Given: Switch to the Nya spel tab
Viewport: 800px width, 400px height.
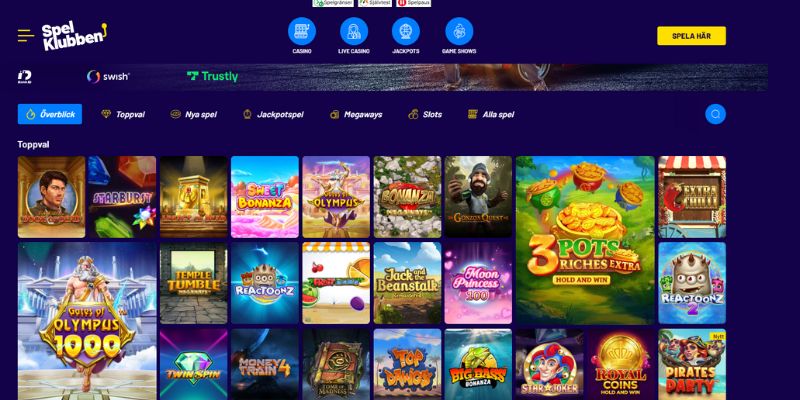Looking at the screenshot, I should coord(193,114).
